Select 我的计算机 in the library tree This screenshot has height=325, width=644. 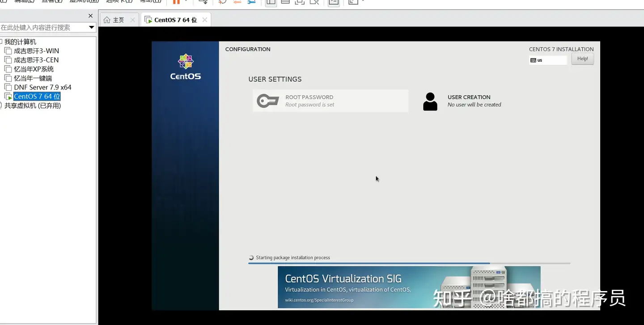(x=20, y=42)
